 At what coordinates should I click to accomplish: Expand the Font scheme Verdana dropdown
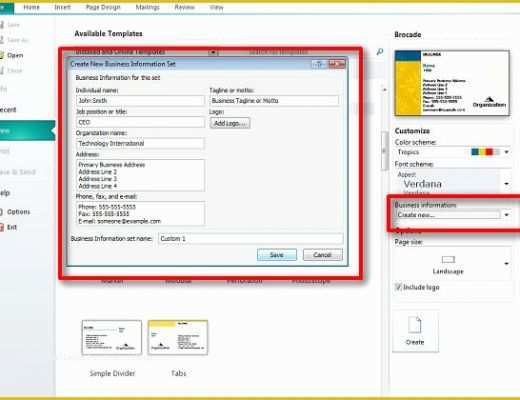point(506,184)
